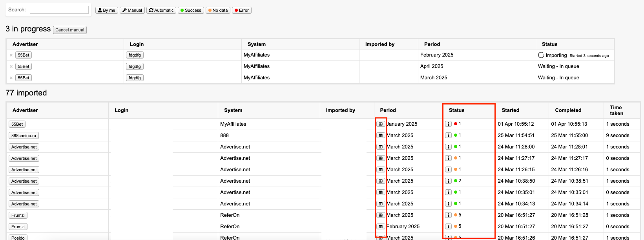The height and width of the screenshot is (240, 644).
Task: Show info for import started 11:26:15
Action: [448, 170]
